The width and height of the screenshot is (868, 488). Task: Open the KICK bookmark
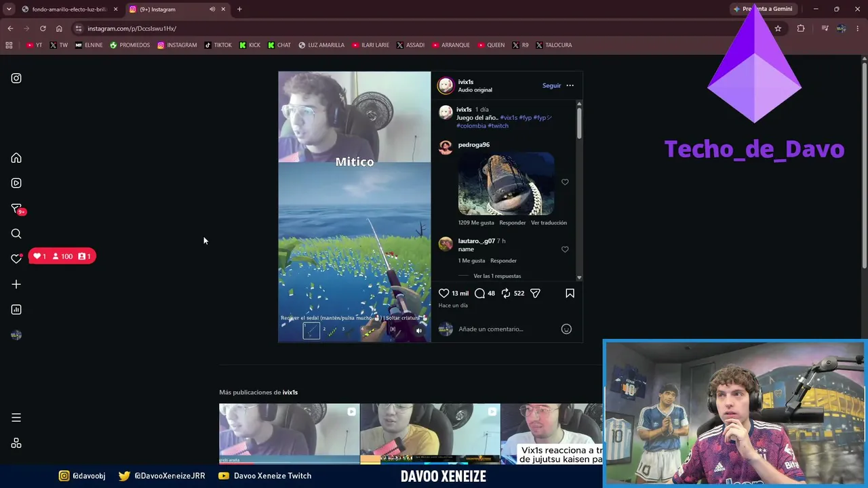[x=250, y=45]
